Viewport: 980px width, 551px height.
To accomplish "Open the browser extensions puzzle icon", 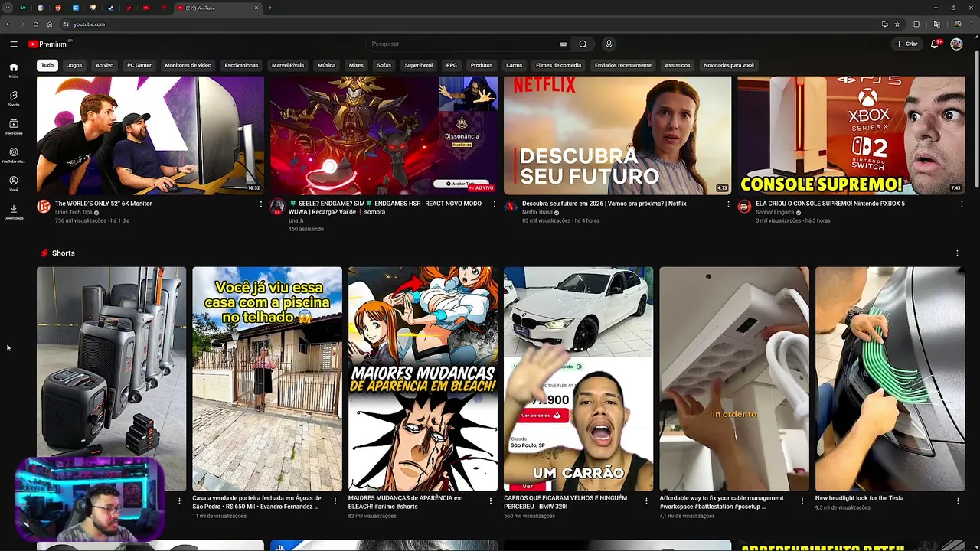I will click(x=916, y=24).
